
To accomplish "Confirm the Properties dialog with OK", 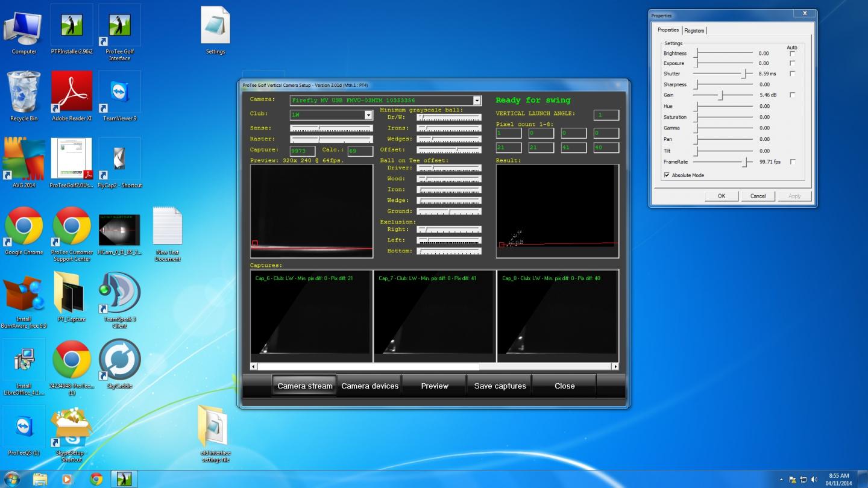I will 722,196.
